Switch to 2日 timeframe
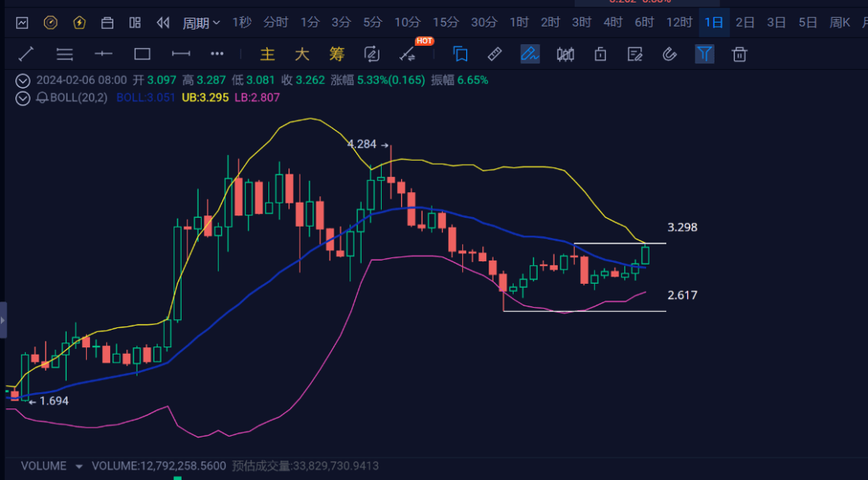 [x=745, y=23]
